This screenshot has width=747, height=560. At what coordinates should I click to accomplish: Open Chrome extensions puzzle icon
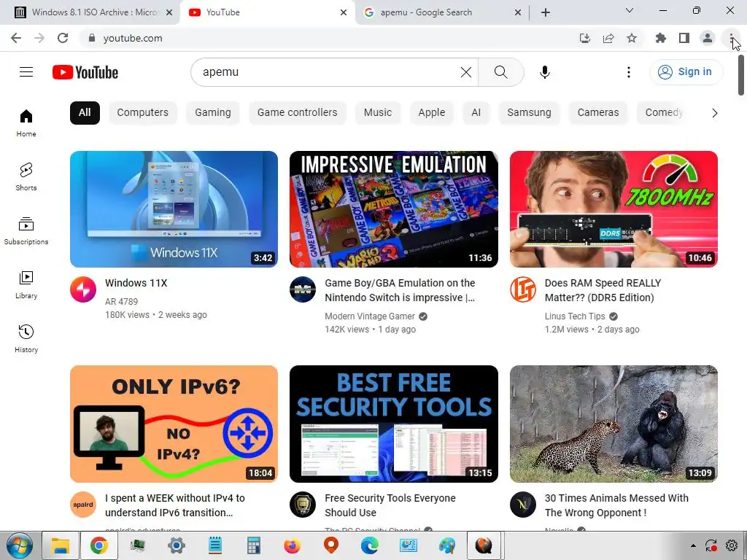660,38
